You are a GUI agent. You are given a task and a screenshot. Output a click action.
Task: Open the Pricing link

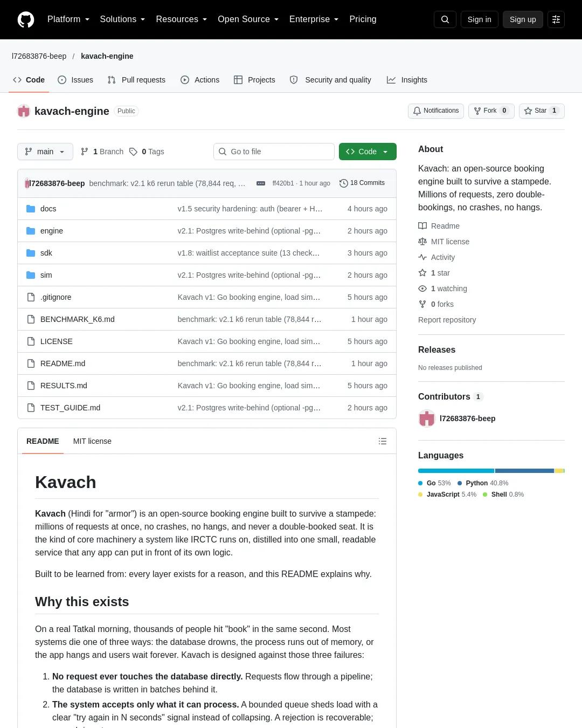(x=363, y=19)
